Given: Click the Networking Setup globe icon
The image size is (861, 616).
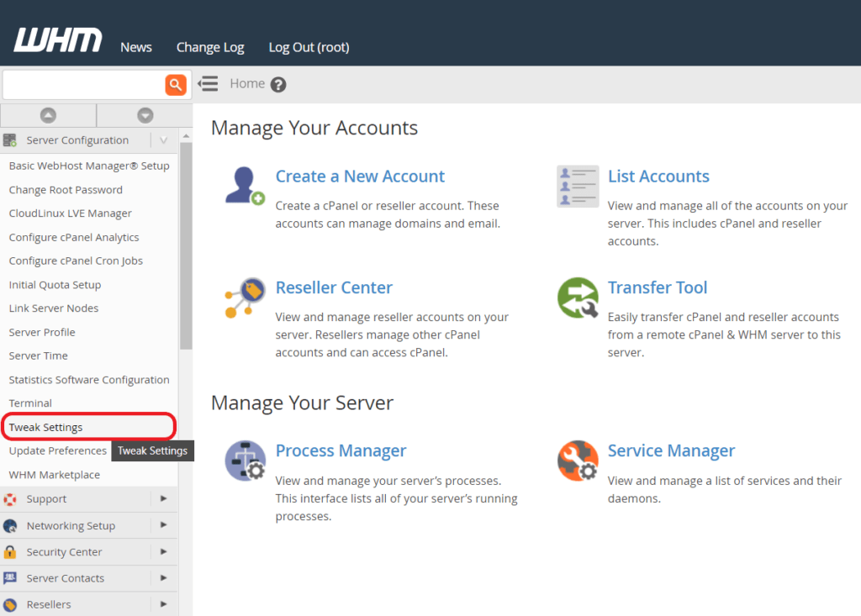Looking at the screenshot, I should point(10,526).
